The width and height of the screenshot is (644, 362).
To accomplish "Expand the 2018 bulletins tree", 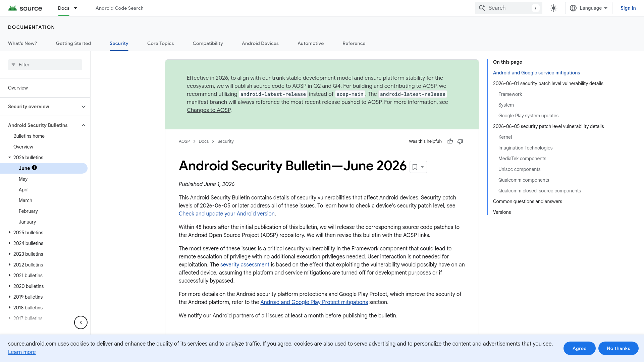I will click(10, 307).
